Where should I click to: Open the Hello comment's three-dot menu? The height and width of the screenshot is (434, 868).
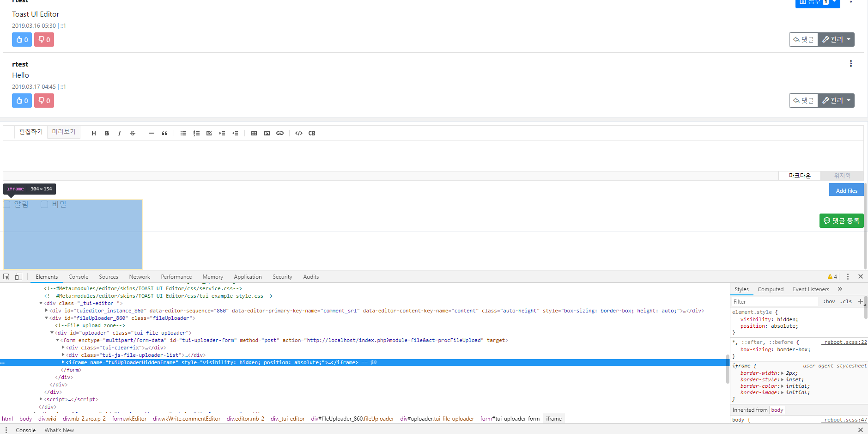(851, 64)
